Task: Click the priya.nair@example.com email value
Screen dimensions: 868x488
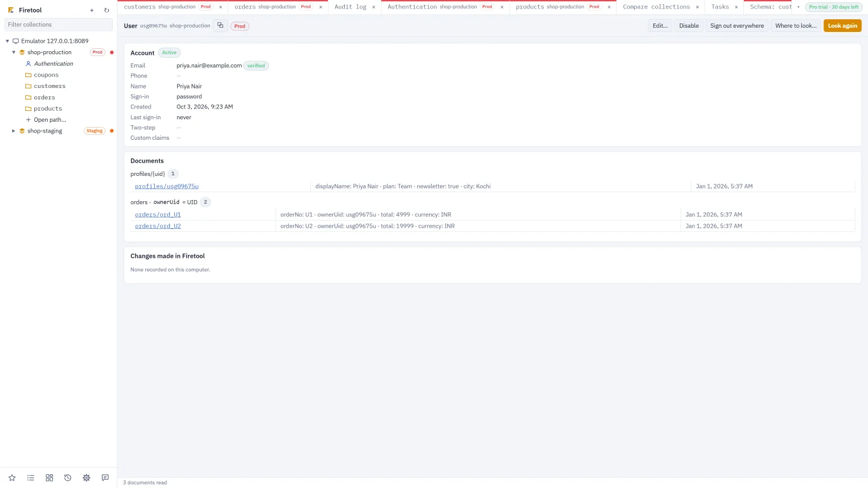Action: 209,65
